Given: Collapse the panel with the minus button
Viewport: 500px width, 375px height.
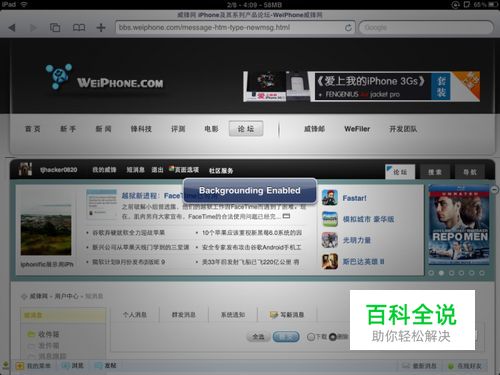Looking at the screenshot, I should click(x=494, y=189).
